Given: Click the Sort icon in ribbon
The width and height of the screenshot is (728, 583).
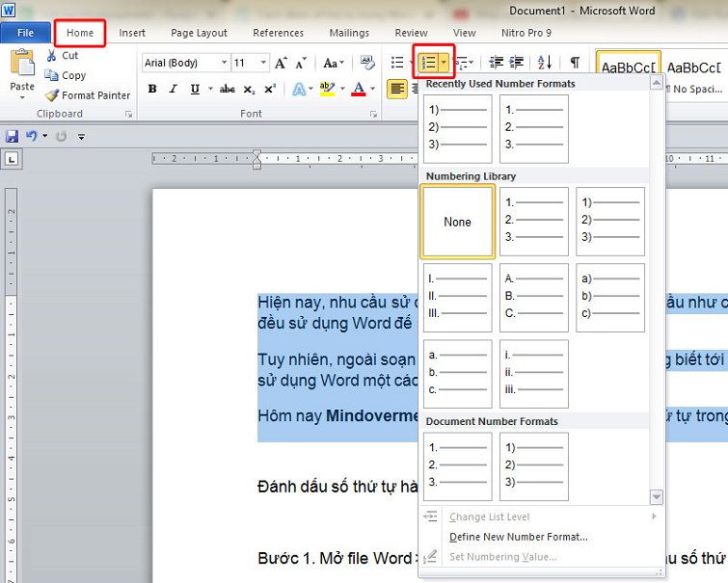Looking at the screenshot, I should coord(544,63).
